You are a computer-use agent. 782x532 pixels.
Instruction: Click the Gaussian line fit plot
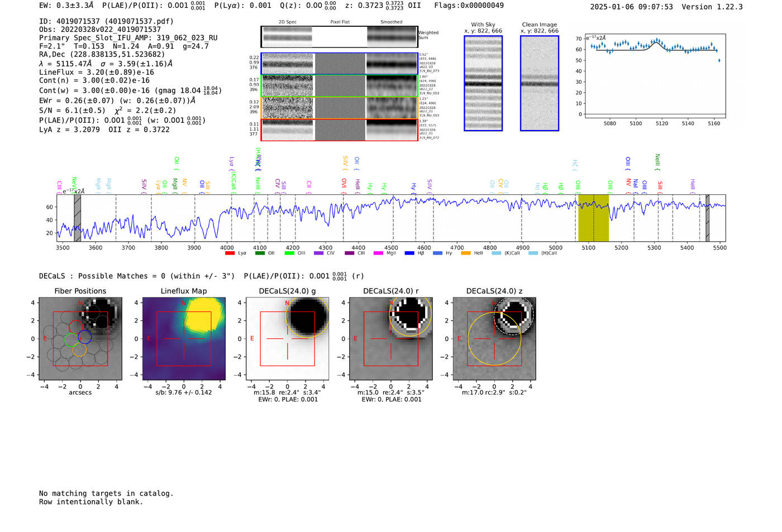655,76
